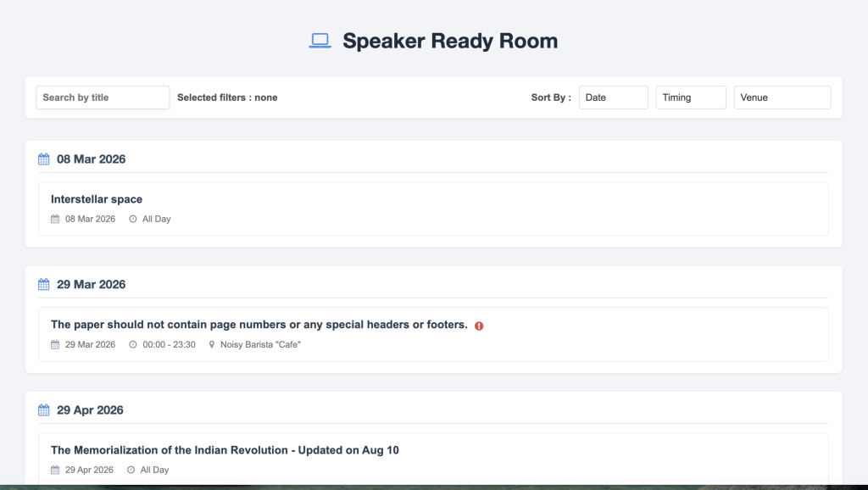868x490 pixels.
Task: Open the Venue sort dropdown
Action: [x=782, y=97]
